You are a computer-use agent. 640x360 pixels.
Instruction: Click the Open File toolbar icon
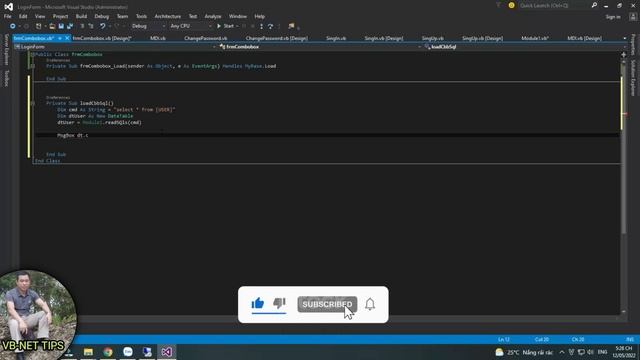point(52,26)
